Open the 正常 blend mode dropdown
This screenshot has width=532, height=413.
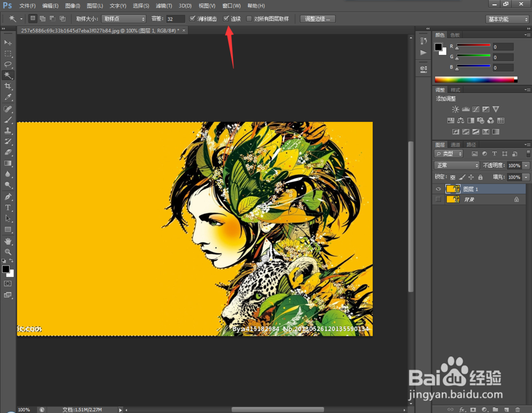456,166
